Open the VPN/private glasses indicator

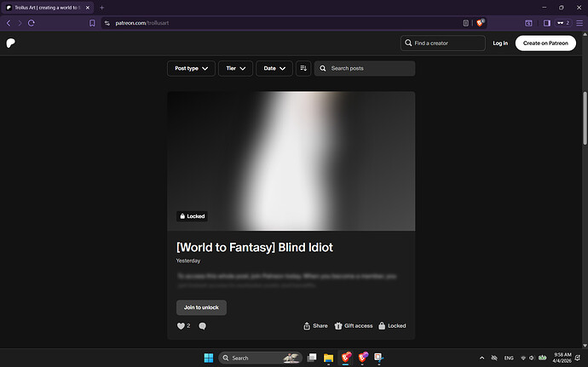click(563, 23)
